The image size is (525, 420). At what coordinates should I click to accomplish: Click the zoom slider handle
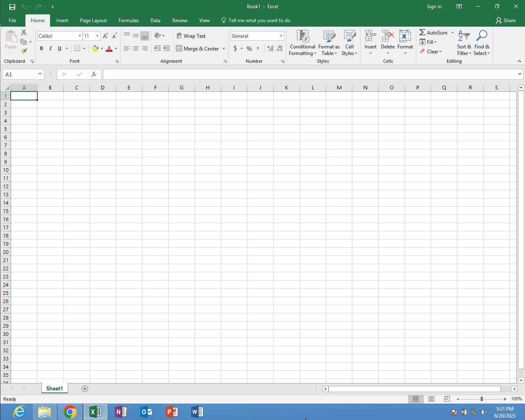(482, 399)
